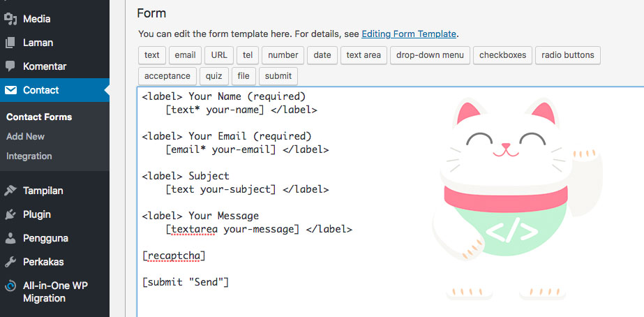Open the Contact Forms submenu item

39,117
